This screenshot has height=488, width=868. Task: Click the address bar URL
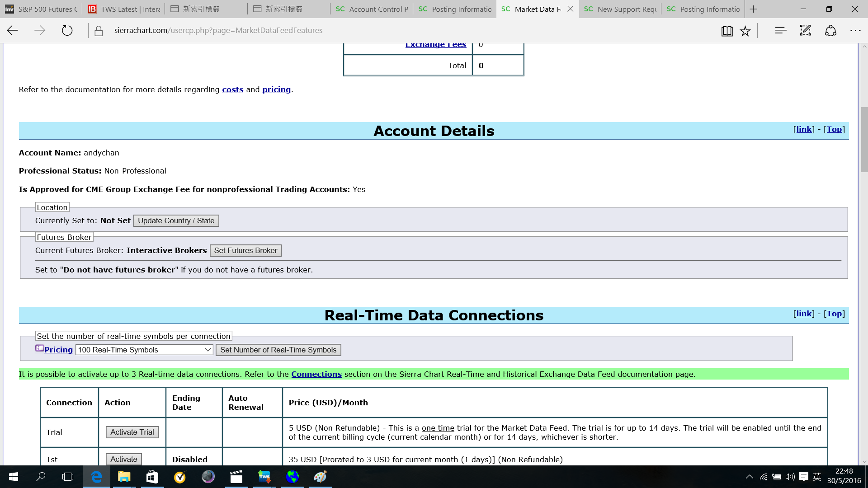coord(218,30)
